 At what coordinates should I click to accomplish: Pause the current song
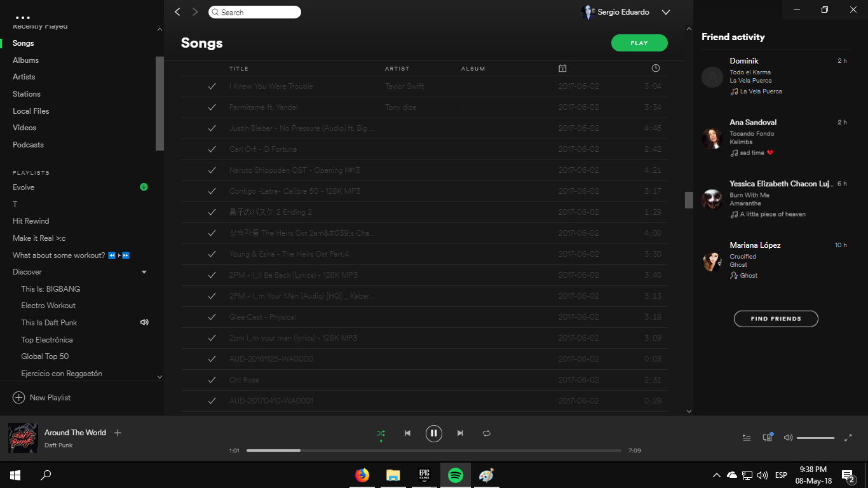click(x=433, y=433)
